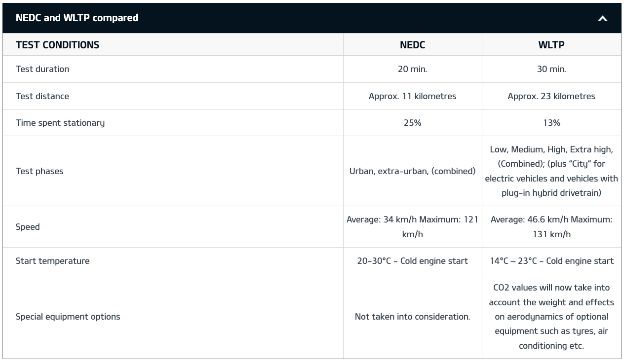Click the NEDC 20 min. duration cell
Screen dimensions: 624x364
click(x=412, y=69)
